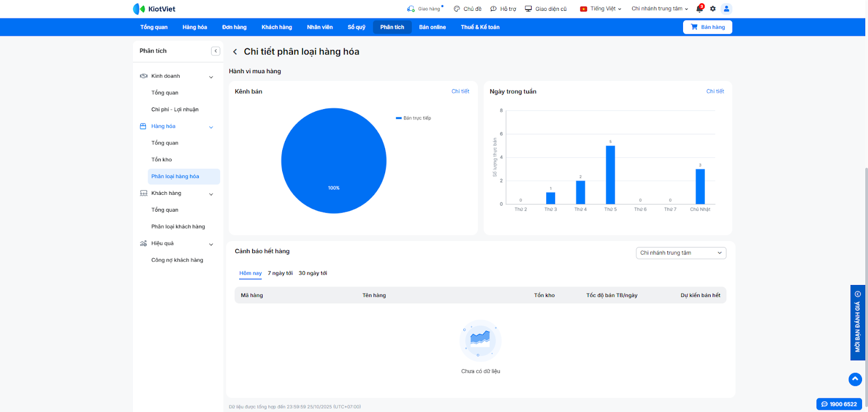868x412 pixels.
Task: Open Tổng quan under sidebar Khách hàng
Action: point(165,210)
